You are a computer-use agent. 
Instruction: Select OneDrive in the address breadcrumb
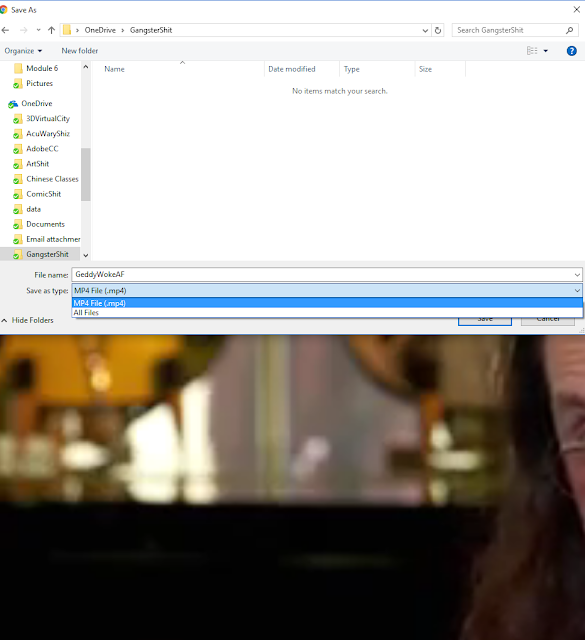pos(100,30)
